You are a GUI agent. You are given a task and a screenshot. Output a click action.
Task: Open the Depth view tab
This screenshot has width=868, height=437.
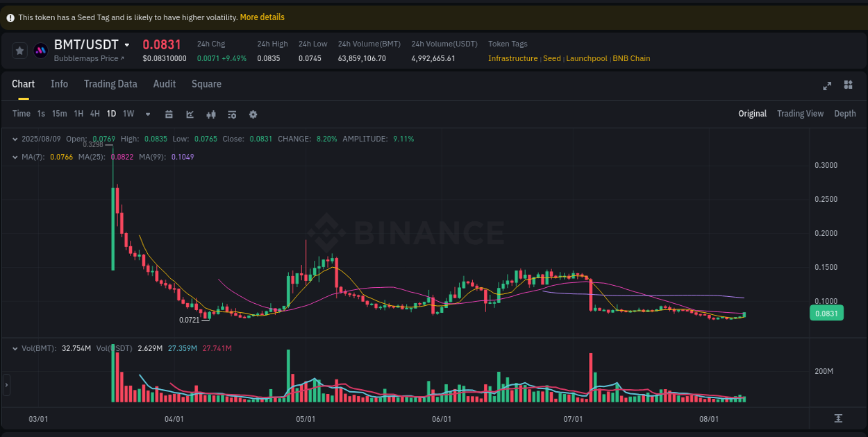(x=844, y=113)
